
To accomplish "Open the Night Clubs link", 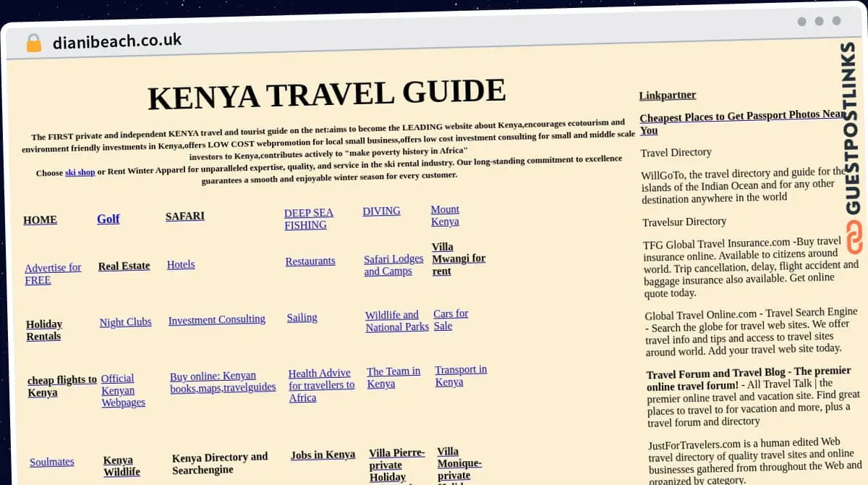I will (x=126, y=322).
